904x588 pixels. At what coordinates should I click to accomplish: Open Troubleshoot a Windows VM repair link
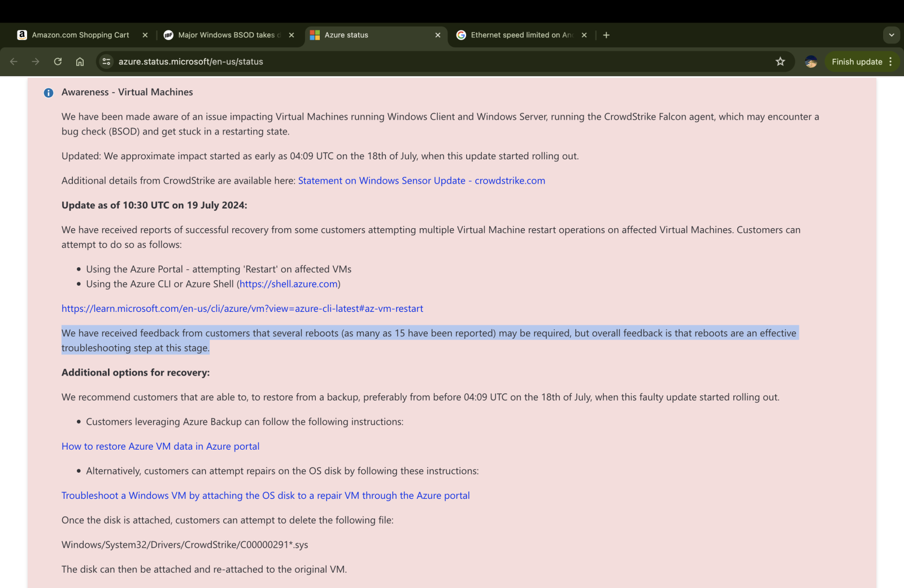tap(266, 496)
